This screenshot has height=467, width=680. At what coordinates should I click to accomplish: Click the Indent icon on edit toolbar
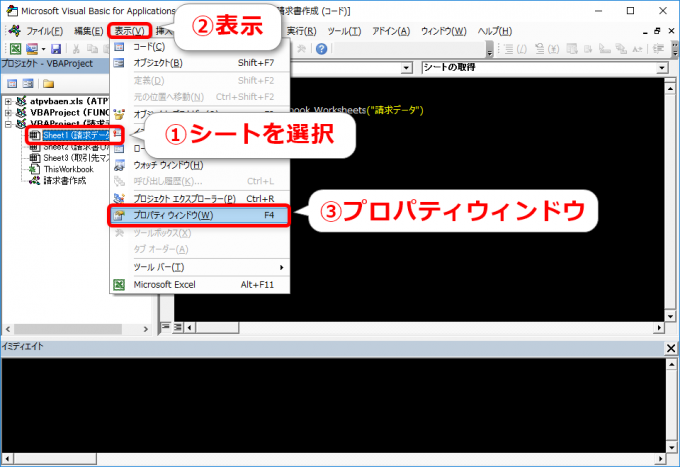point(659,49)
